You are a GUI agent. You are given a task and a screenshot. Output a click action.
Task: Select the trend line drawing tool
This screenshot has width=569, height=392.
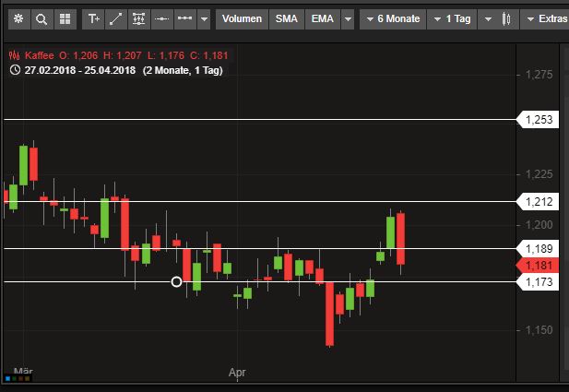(116, 18)
